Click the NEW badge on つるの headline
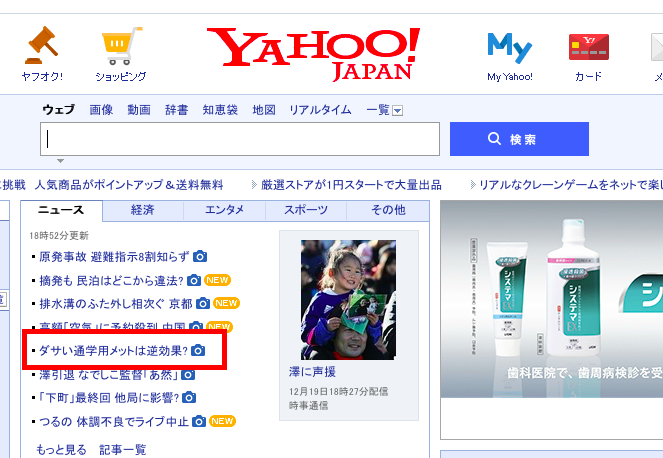 [x=222, y=421]
